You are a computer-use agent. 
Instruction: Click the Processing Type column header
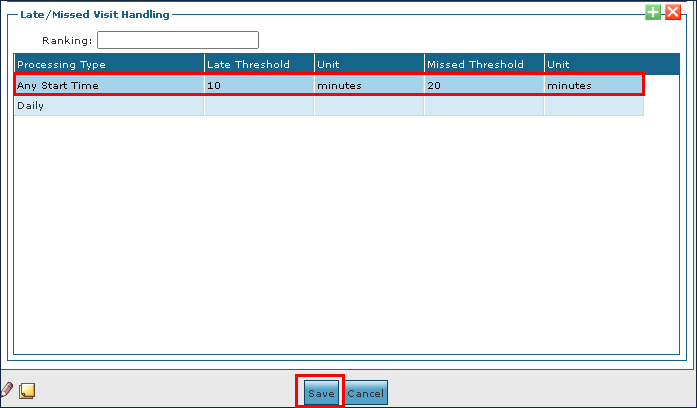(108, 64)
